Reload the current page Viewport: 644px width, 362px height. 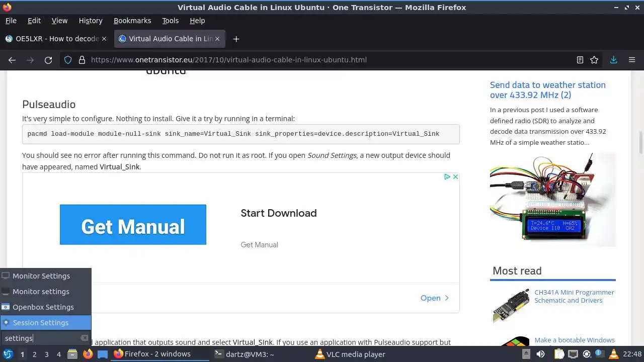[48, 60]
